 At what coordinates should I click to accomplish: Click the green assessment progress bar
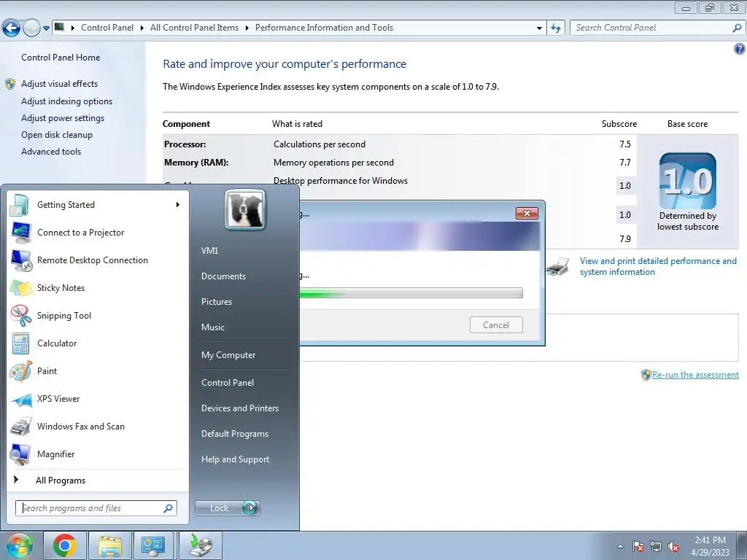(411, 293)
